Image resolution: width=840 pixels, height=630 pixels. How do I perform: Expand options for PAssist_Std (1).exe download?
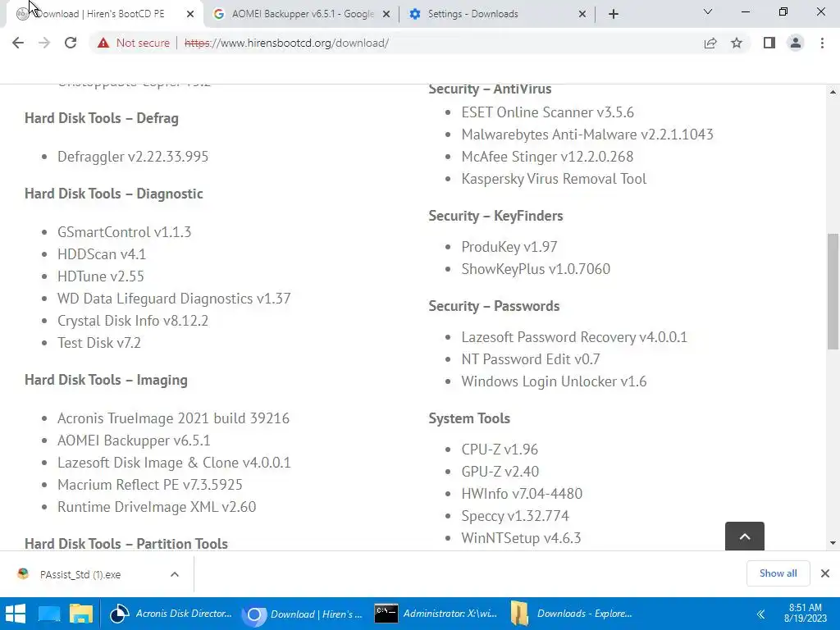pyautogui.click(x=175, y=574)
